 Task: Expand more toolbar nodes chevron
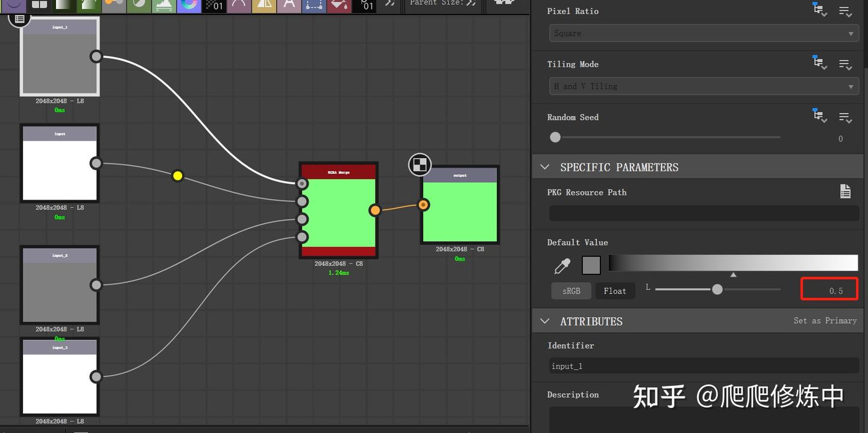click(390, 4)
